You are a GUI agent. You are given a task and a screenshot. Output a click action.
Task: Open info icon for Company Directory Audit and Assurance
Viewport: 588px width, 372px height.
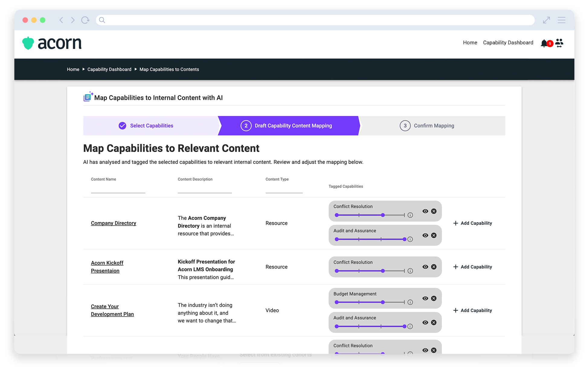tap(410, 239)
